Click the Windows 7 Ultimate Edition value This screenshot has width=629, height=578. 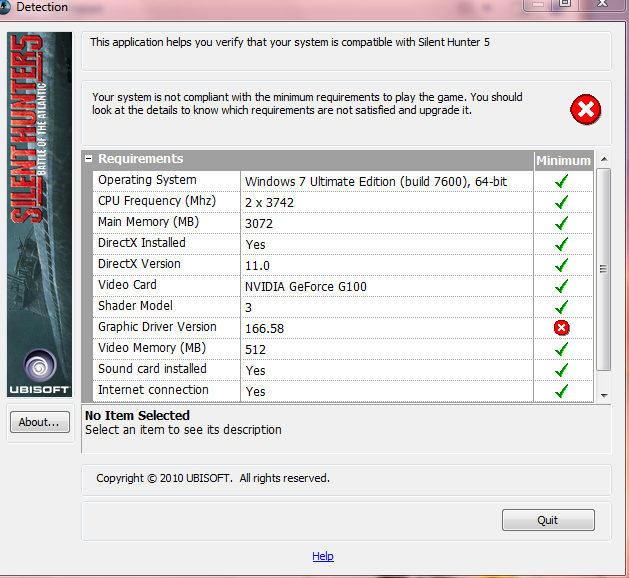pos(376,182)
